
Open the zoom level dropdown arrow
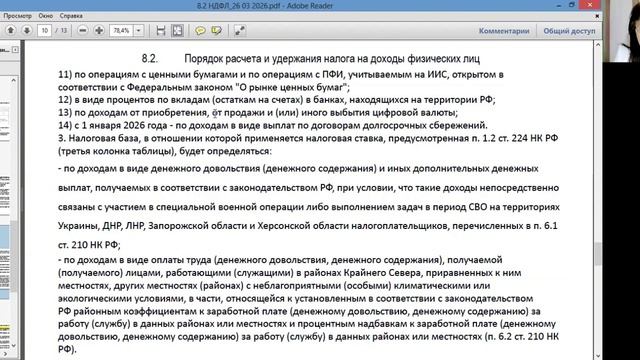point(139,31)
